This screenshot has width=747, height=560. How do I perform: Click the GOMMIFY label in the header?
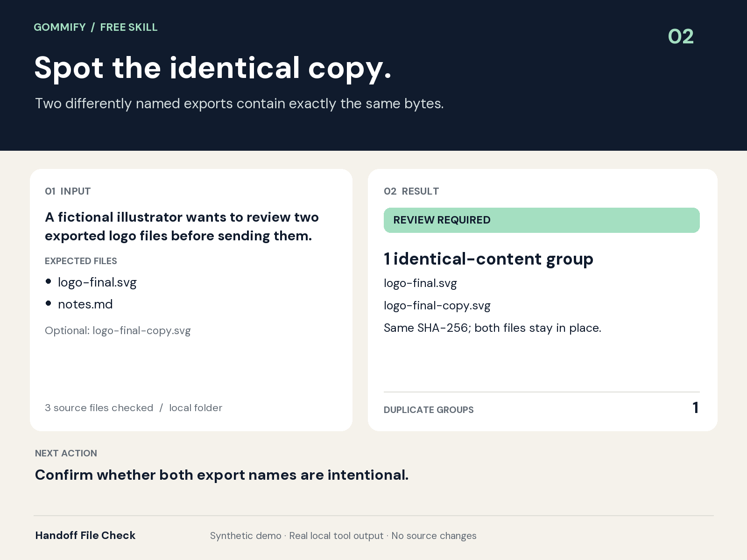60,27
